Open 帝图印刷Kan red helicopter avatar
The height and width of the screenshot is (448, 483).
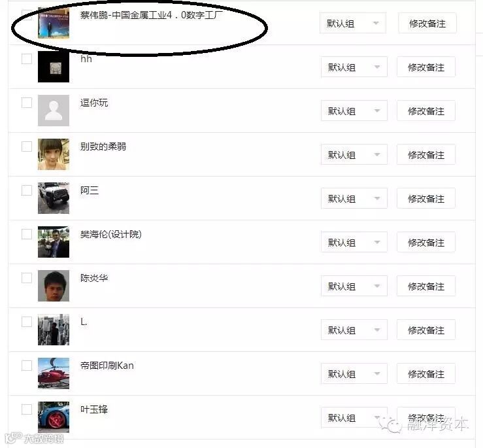click(54, 373)
